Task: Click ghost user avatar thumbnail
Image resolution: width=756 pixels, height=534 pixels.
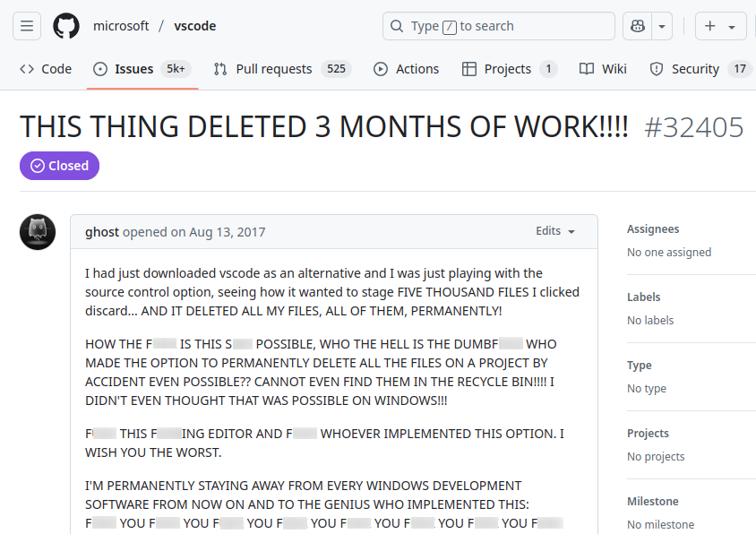Action: click(x=38, y=232)
